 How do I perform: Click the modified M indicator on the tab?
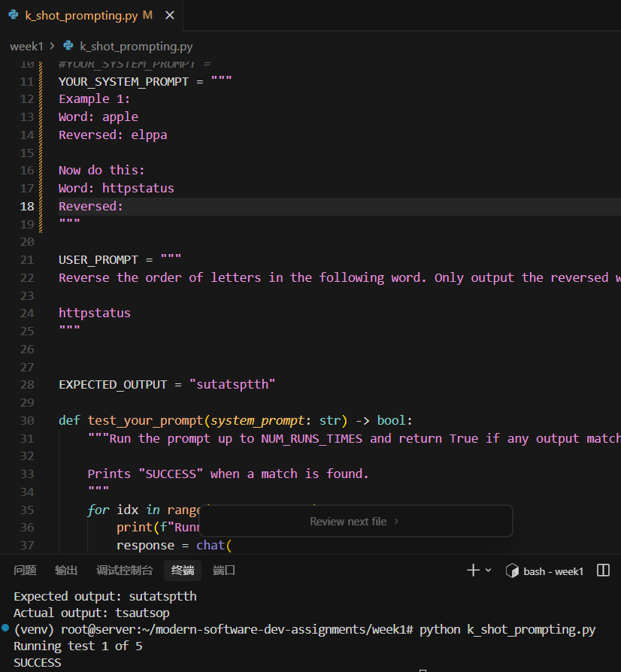coord(147,15)
